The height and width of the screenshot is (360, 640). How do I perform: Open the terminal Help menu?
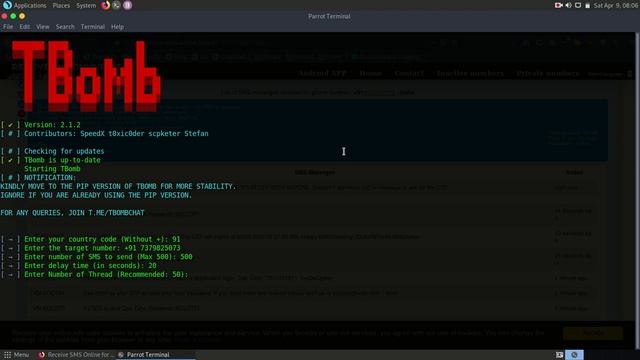[117, 27]
